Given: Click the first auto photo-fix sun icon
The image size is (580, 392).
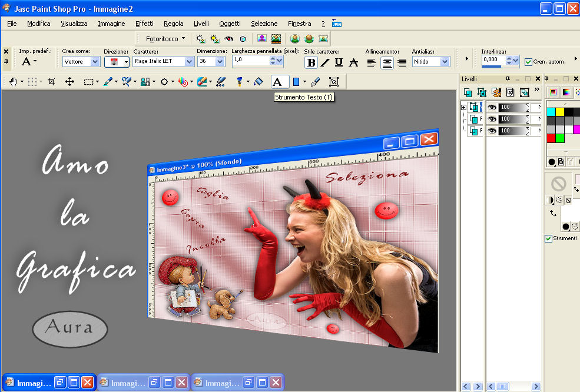Looking at the screenshot, I should tap(200, 38).
